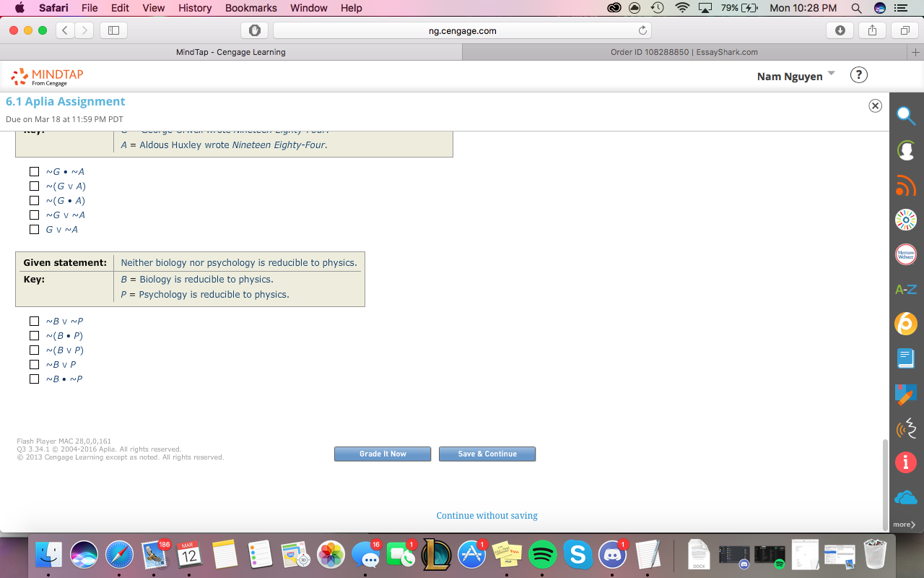Open the File menu

[90, 8]
